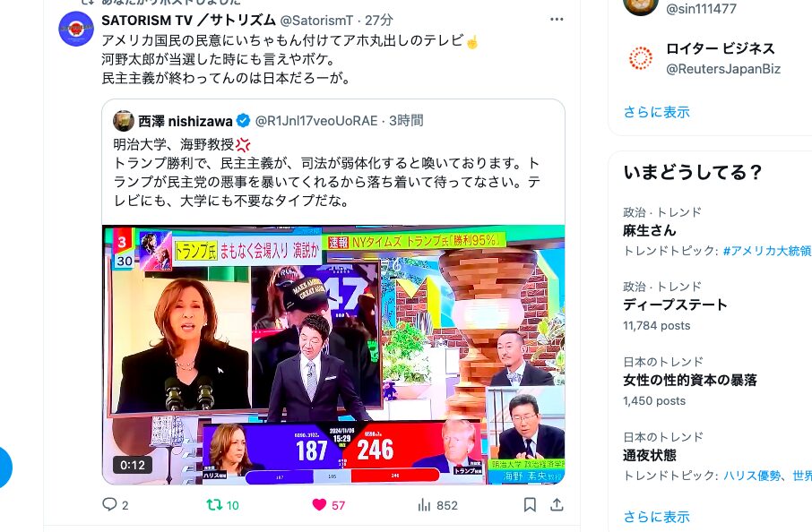Open the 女性の性的資本の暴落 trend

point(690,380)
